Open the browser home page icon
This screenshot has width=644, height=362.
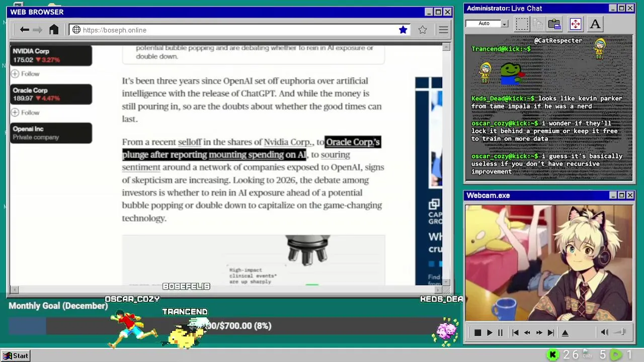(54, 30)
